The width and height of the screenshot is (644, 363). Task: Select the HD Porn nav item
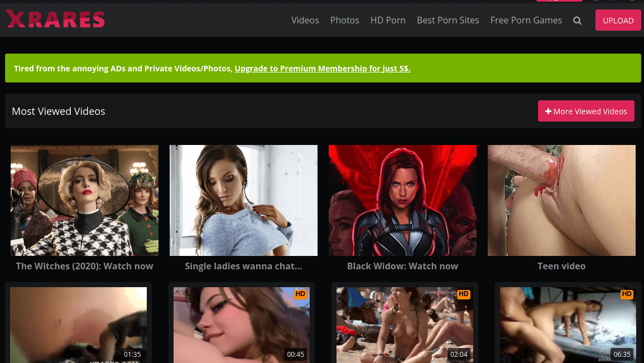point(388,20)
